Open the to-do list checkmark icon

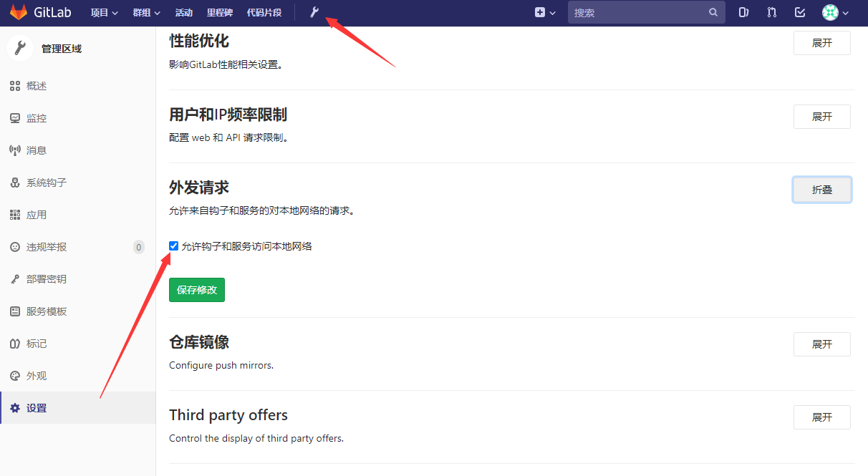[799, 12]
